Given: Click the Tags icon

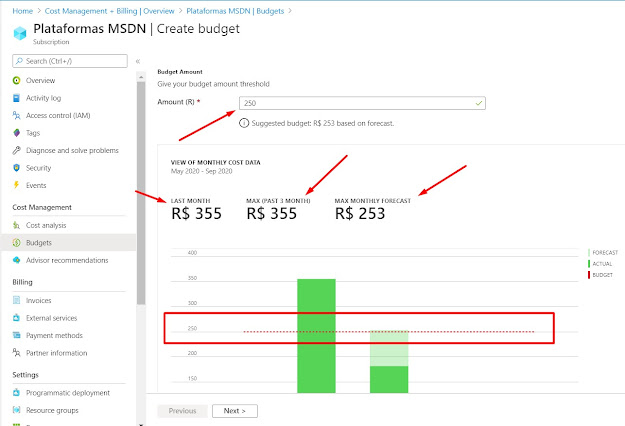Looking at the screenshot, I should [x=16, y=133].
